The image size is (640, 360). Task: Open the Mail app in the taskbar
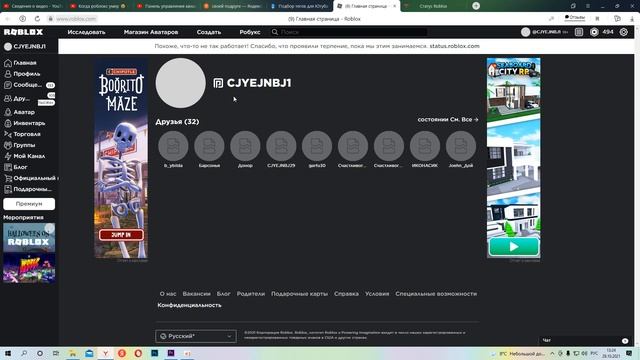click(89, 353)
